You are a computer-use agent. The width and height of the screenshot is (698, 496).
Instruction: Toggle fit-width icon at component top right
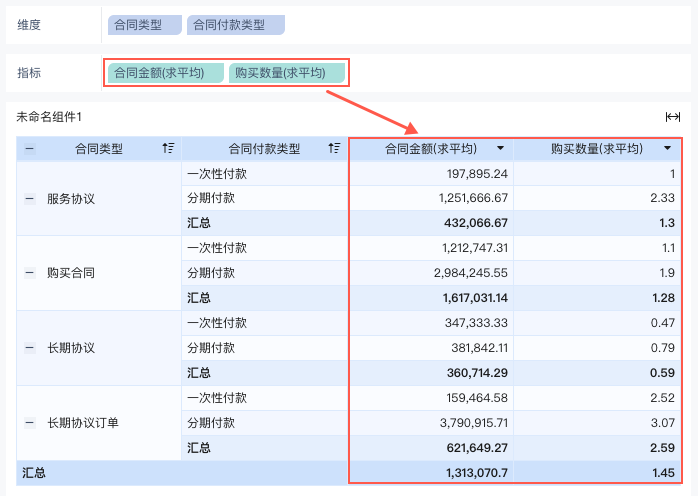[673, 117]
